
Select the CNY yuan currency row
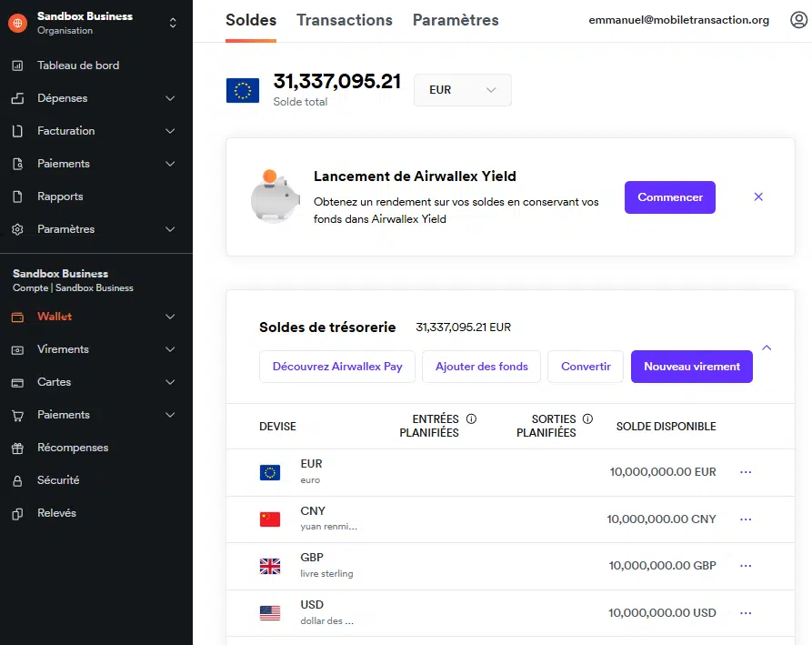[500, 519]
